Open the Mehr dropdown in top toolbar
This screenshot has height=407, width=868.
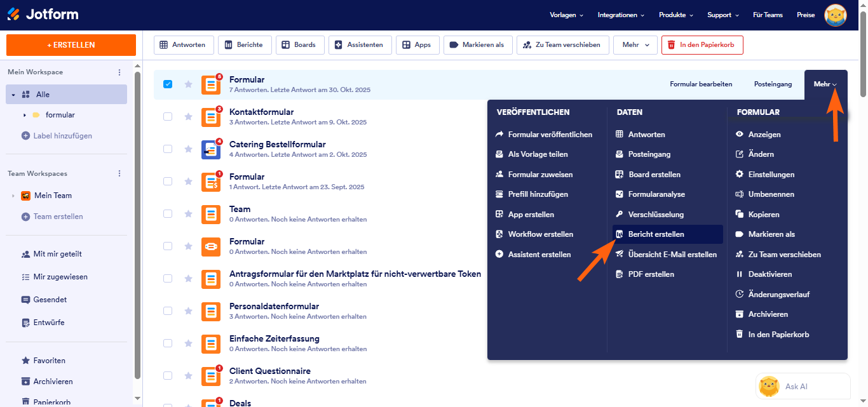click(x=635, y=45)
